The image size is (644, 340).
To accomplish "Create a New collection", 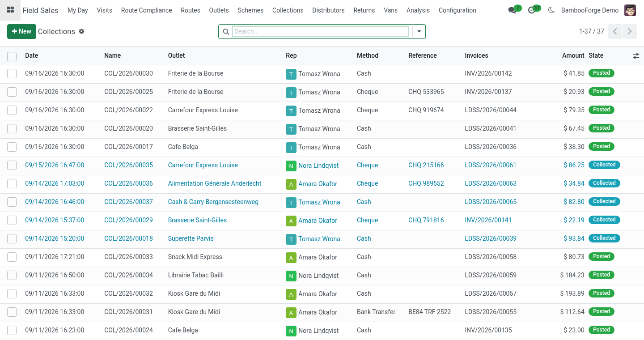I will (x=21, y=31).
